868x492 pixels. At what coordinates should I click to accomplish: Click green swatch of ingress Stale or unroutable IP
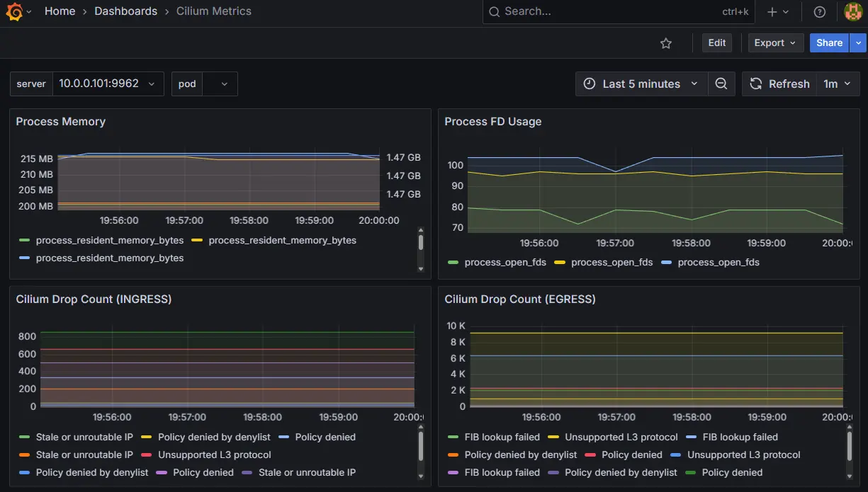click(25, 437)
